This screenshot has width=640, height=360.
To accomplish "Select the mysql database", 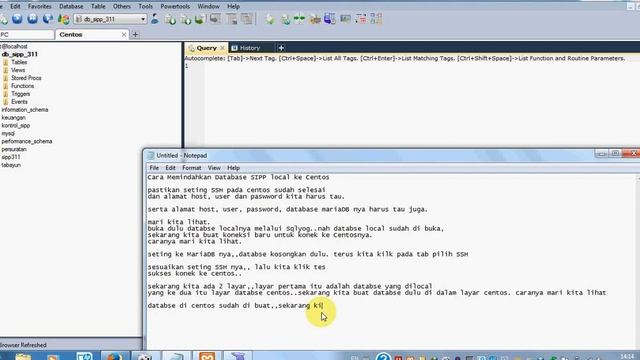I will (x=8, y=133).
